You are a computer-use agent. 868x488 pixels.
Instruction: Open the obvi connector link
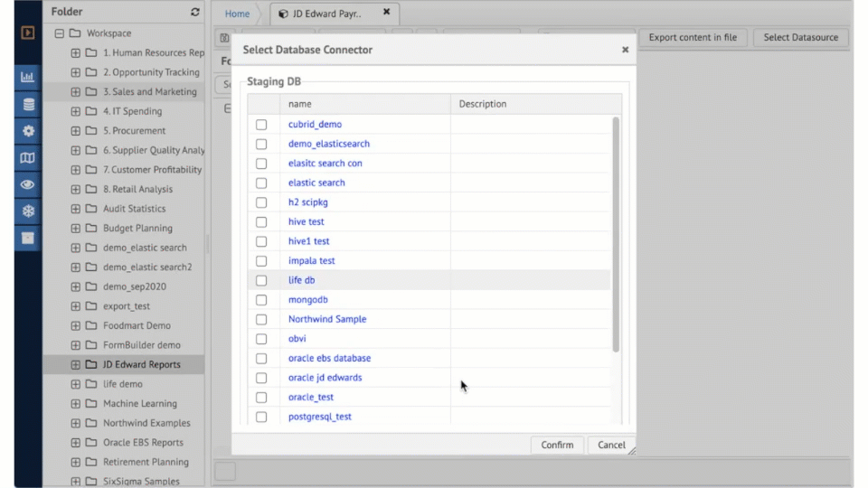click(x=297, y=339)
